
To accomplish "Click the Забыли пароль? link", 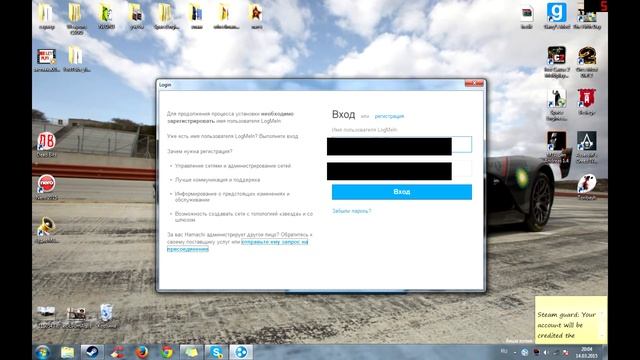I will pyautogui.click(x=351, y=211).
